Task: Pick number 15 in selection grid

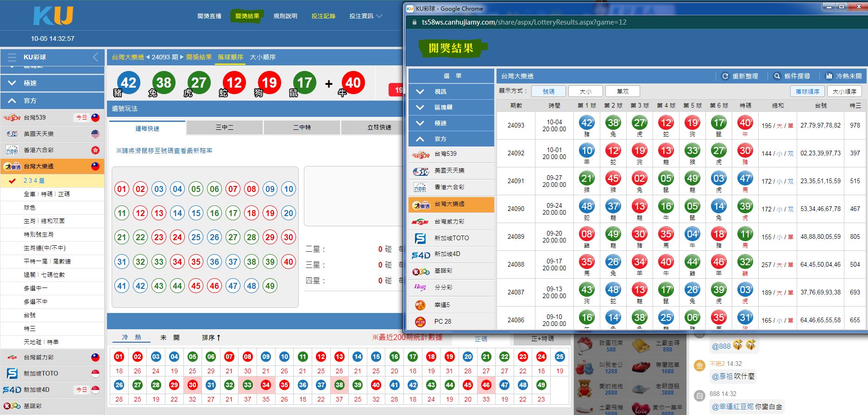Action: [x=196, y=213]
